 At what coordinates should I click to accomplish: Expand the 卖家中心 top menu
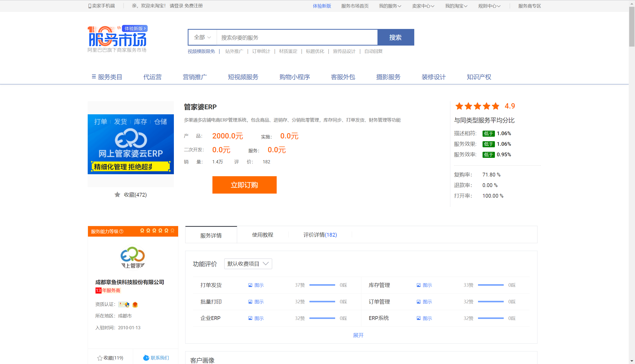click(x=423, y=6)
